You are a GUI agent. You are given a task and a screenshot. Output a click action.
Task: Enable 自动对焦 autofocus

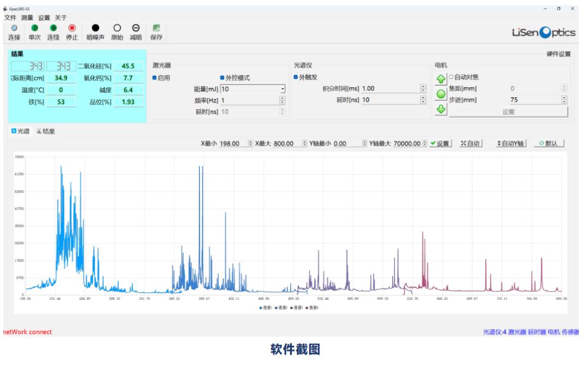click(x=451, y=78)
